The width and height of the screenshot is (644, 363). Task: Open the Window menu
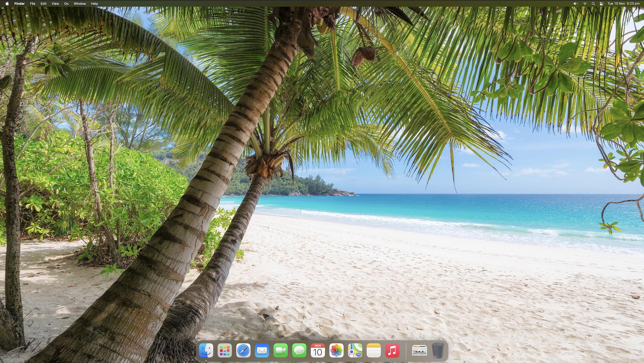pos(80,3)
